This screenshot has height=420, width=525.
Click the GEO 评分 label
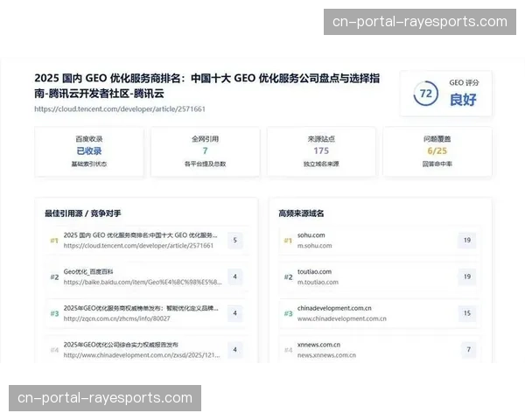click(x=464, y=83)
